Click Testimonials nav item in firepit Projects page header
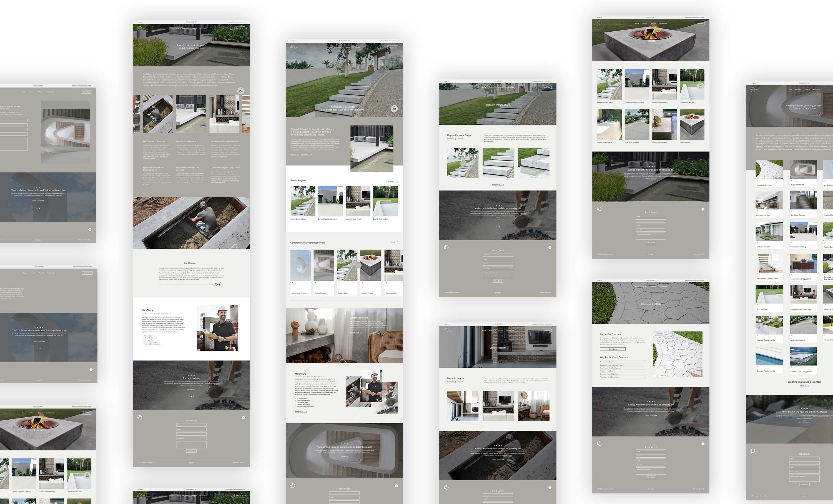Screen dimensions: 833x504 pos(663,24)
